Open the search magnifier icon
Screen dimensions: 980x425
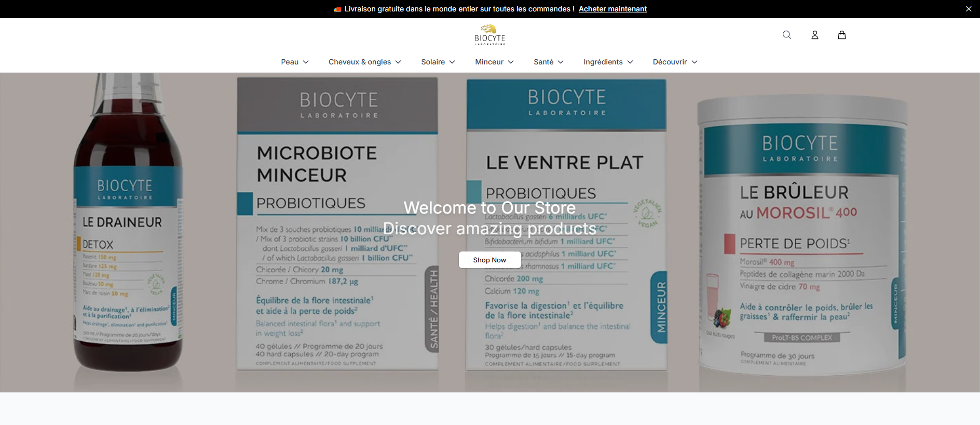[x=787, y=35]
